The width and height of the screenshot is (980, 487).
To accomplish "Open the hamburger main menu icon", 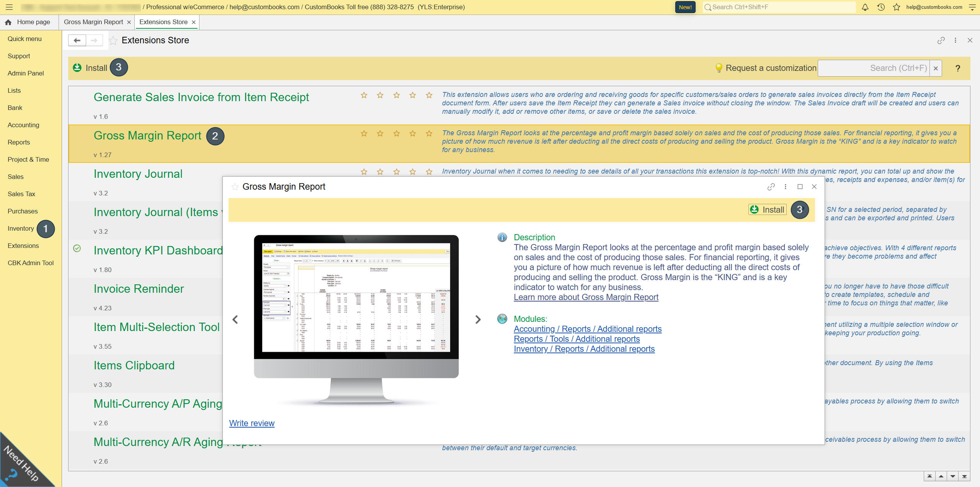I will pyautogui.click(x=9, y=7).
